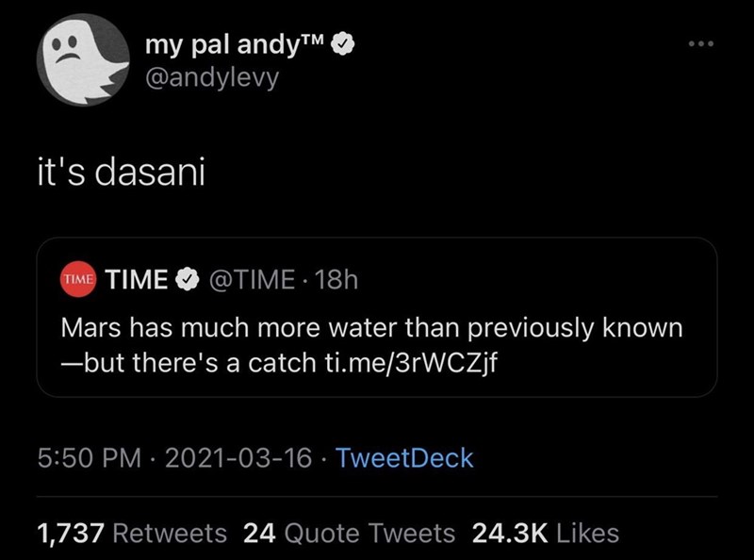Open the TIME account name in quoted tweet

click(x=137, y=280)
